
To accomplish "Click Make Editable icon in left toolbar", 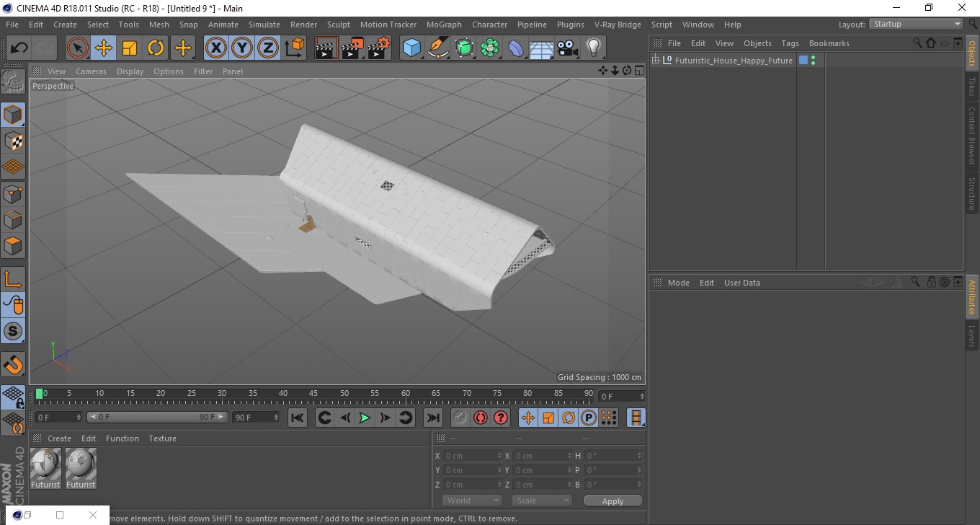I will [x=13, y=81].
